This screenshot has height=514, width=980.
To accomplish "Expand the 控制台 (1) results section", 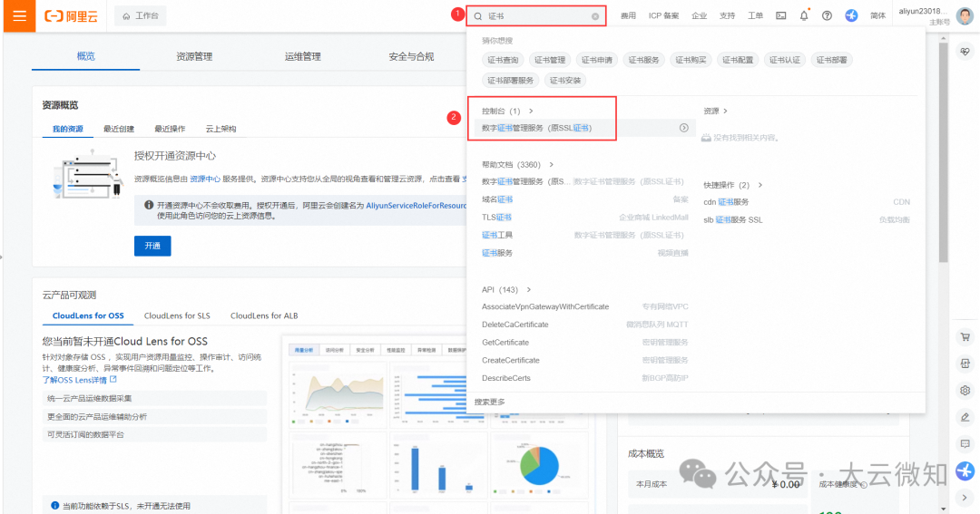I will click(x=507, y=112).
